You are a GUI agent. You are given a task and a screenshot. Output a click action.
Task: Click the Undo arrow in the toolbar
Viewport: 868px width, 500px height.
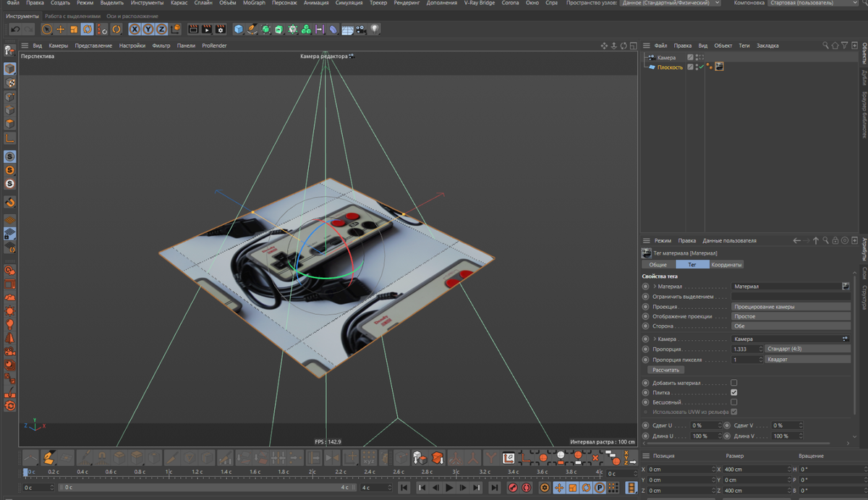point(15,30)
